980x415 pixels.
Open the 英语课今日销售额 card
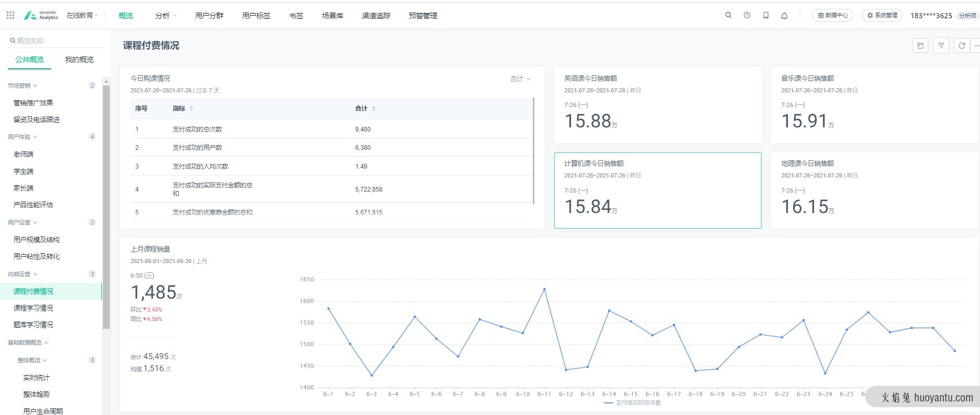(x=658, y=105)
